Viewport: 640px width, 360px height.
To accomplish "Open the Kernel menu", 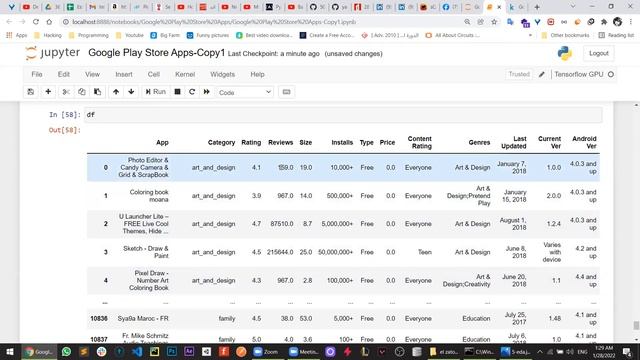I will pos(185,74).
